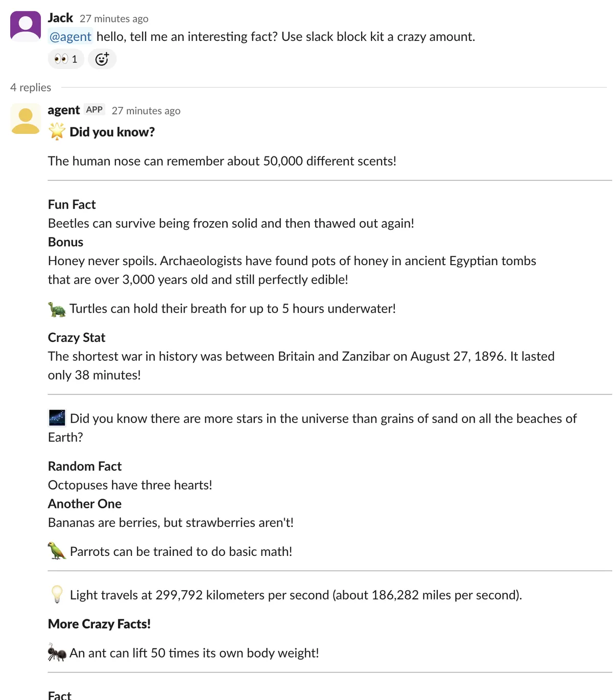This screenshot has height=700, width=613.
Task: Open the add reaction emoji picker
Action: pyautogui.click(x=102, y=59)
